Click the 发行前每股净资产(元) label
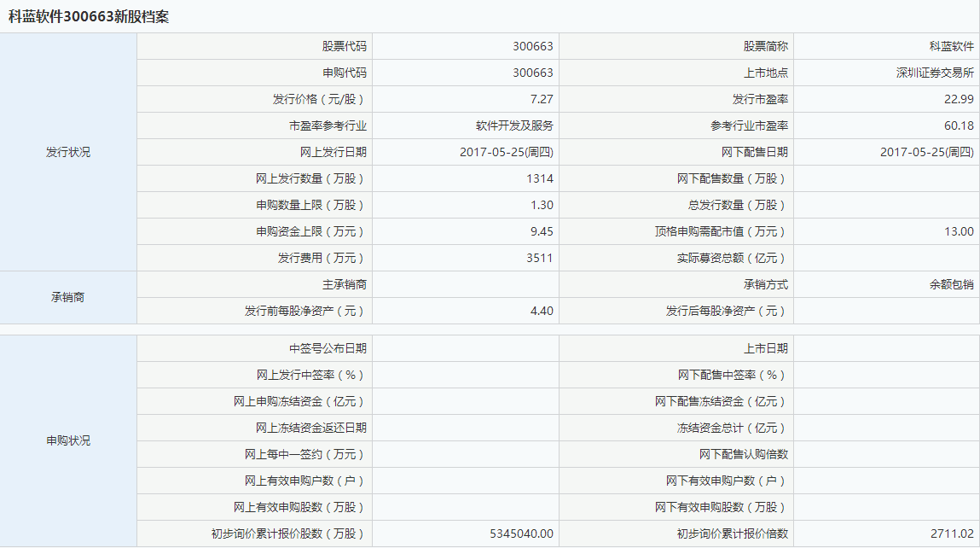The height and width of the screenshot is (548, 980). click(305, 311)
